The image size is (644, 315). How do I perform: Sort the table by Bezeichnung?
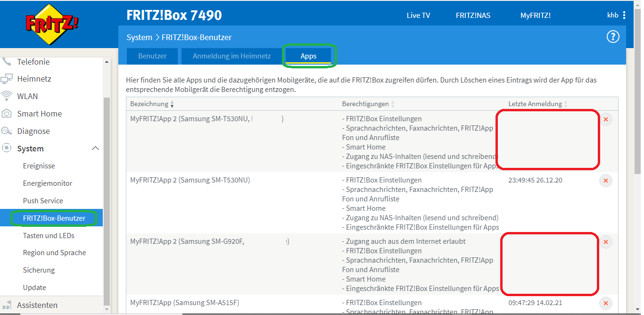click(152, 104)
